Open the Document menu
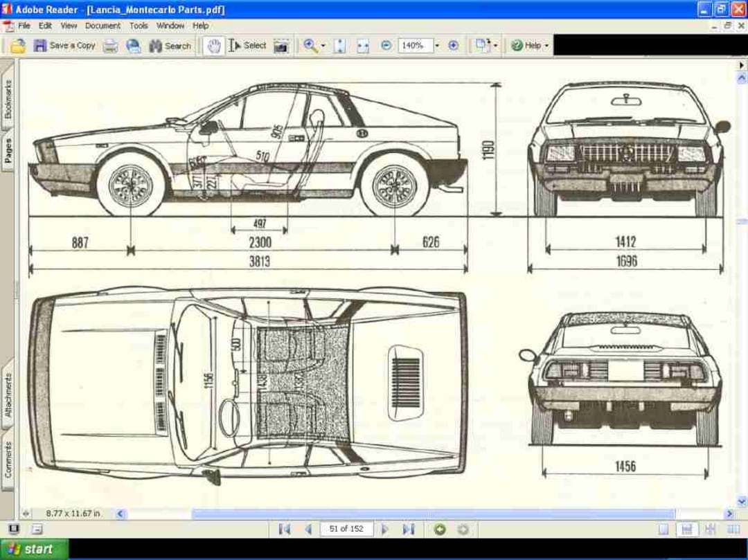 (103, 26)
